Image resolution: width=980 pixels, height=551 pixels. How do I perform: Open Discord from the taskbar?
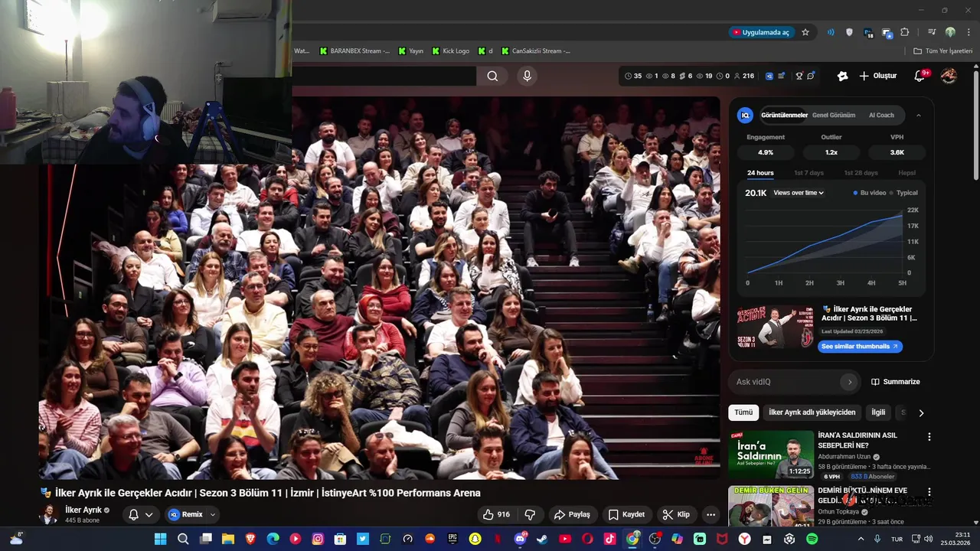pyautogui.click(x=521, y=539)
